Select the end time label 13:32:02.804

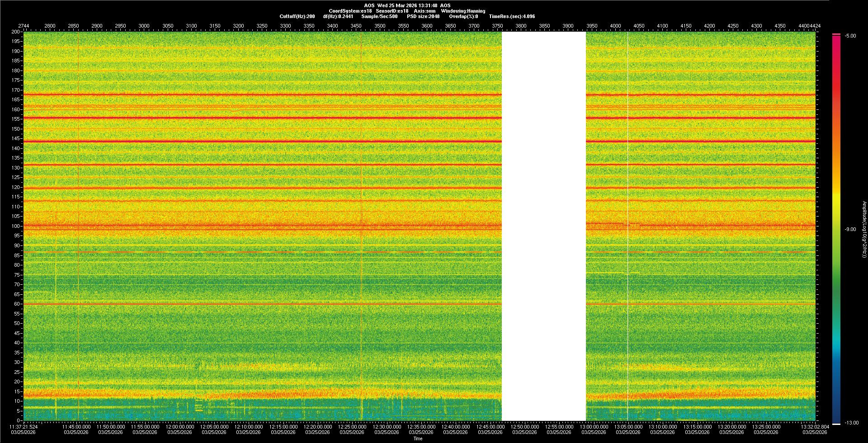tap(815, 426)
